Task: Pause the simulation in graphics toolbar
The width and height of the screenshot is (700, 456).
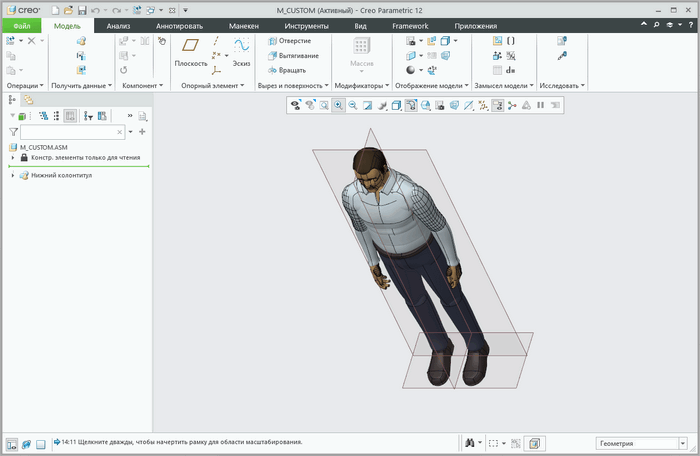Action: [x=541, y=105]
